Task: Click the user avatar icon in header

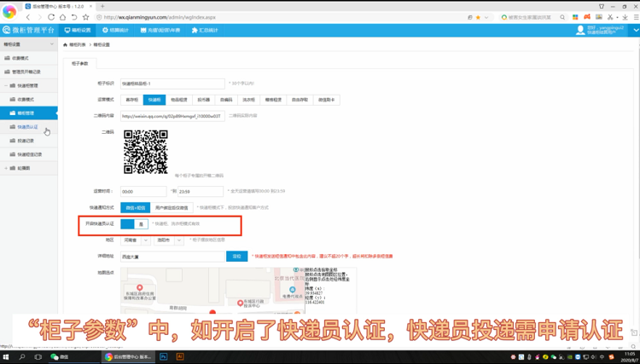Action: pyautogui.click(x=580, y=30)
